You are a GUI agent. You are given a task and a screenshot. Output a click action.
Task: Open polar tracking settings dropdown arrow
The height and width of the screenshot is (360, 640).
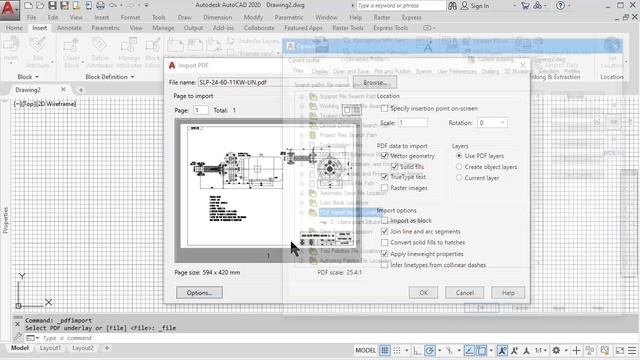point(439,351)
